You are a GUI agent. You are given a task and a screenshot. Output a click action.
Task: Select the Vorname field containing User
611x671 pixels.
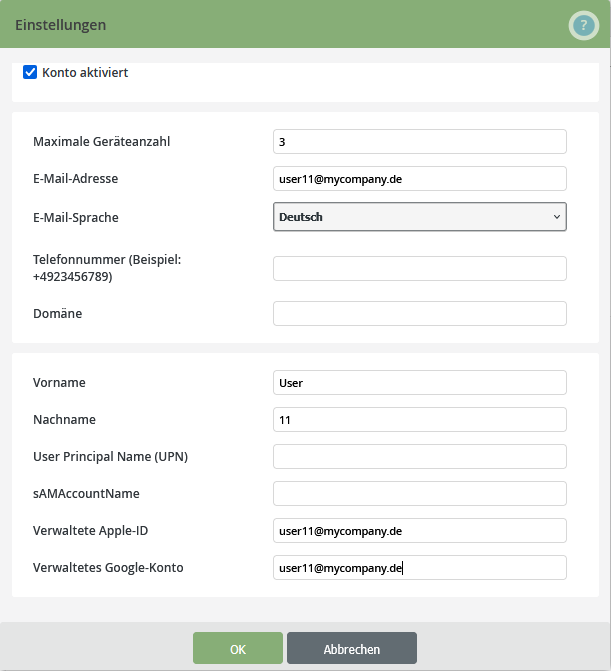(x=420, y=383)
